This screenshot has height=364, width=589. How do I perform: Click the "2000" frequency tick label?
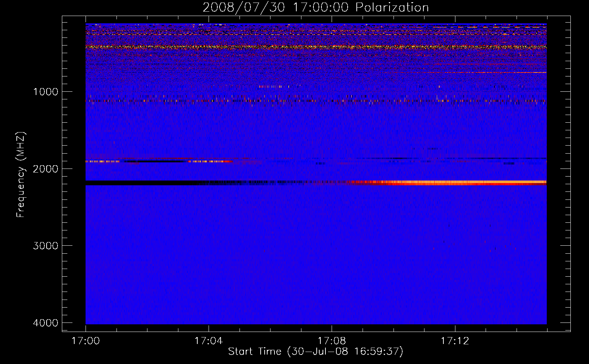pyautogui.click(x=46, y=169)
